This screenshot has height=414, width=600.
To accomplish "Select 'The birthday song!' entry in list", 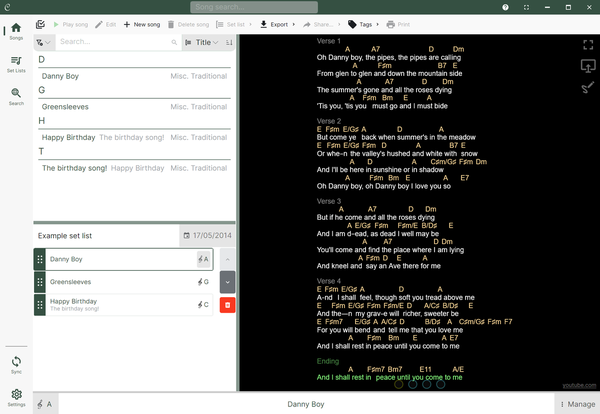I will [134, 168].
